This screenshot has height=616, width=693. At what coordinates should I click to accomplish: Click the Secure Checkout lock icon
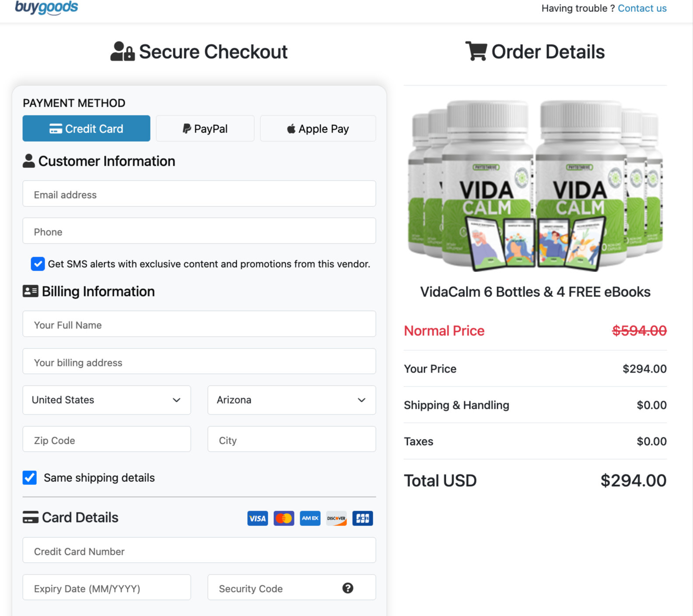(122, 52)
